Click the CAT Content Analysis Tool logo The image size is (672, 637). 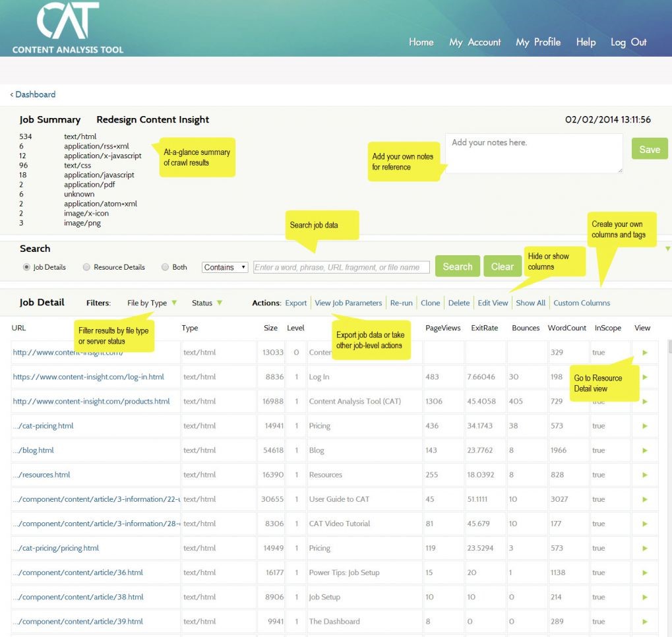pos(68,28)
